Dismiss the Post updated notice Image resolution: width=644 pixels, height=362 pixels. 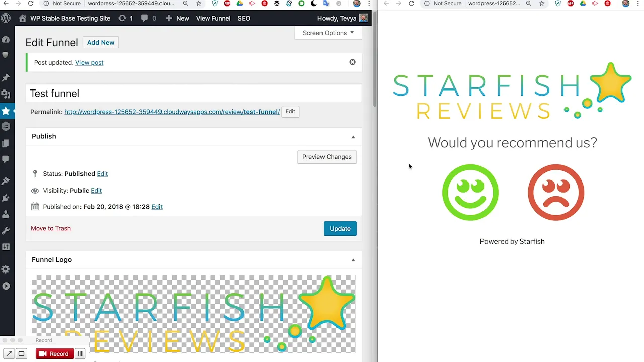352,62
